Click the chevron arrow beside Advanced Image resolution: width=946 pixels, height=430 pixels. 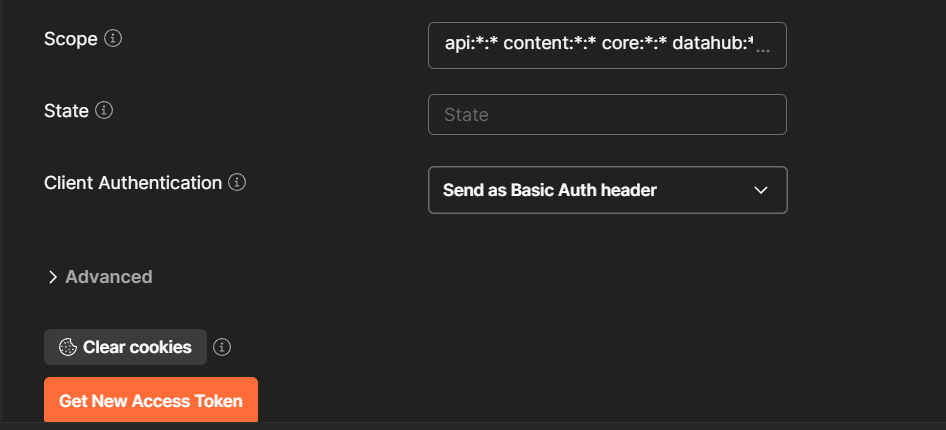pyautogui.click(x=53, y=277)
